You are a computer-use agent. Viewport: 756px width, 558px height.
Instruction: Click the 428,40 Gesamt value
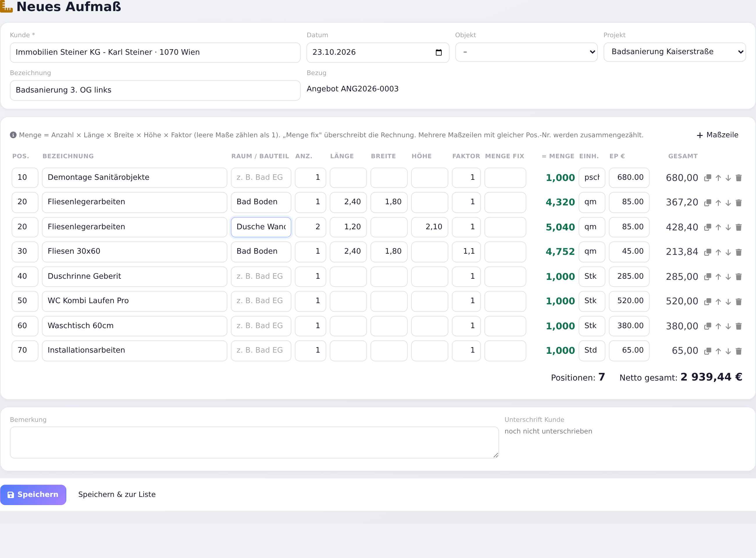tap(682, 227)
